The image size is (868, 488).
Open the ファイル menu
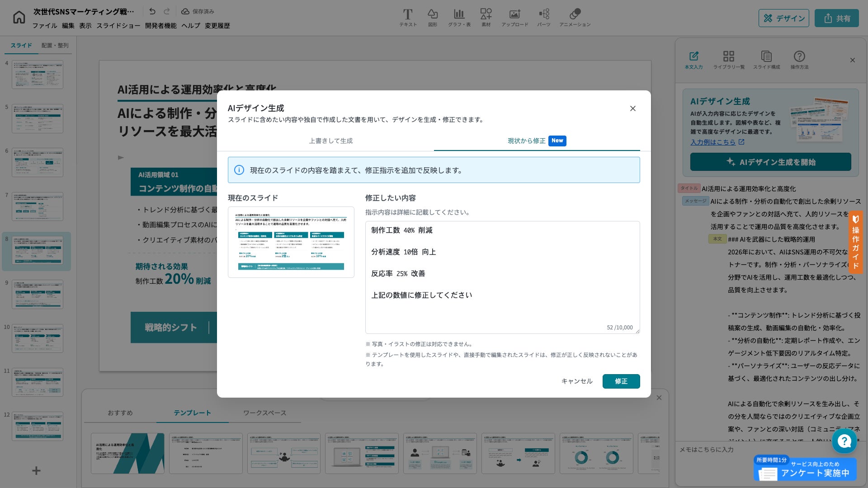click(45, 26)
